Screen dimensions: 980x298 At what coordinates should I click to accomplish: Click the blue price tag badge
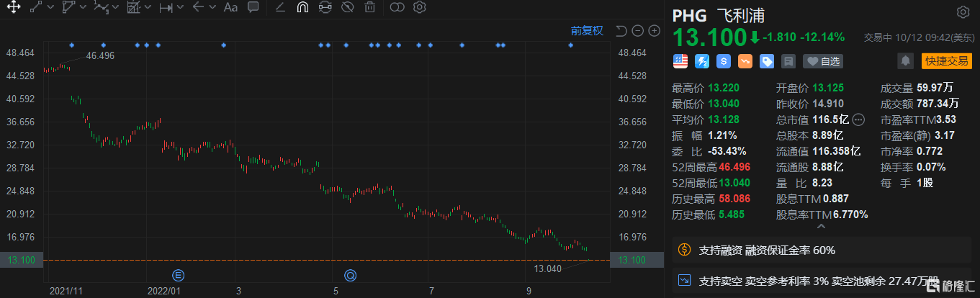point(767,61)
